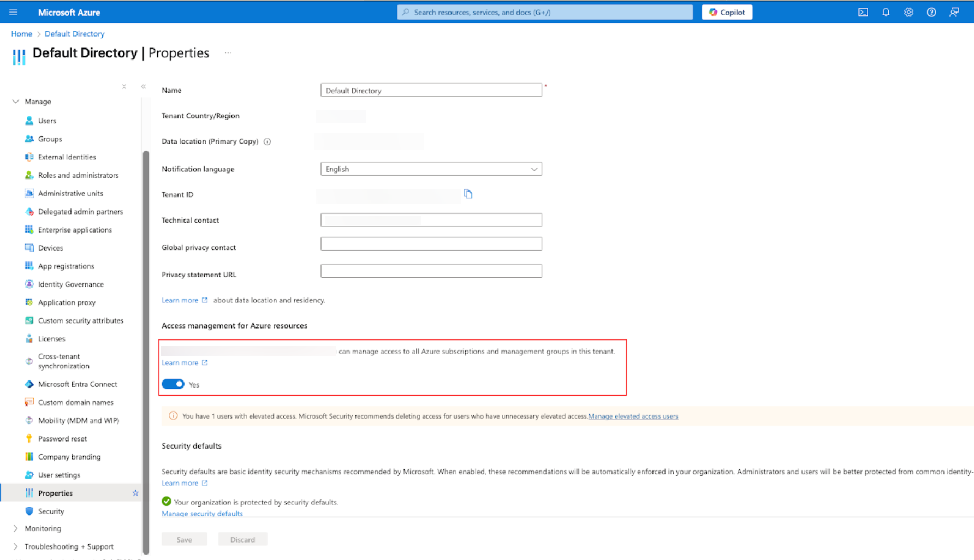This screenshot has height=560, width=974.
Task: Click the Copilot button
Action: click(x=727, y=12)
